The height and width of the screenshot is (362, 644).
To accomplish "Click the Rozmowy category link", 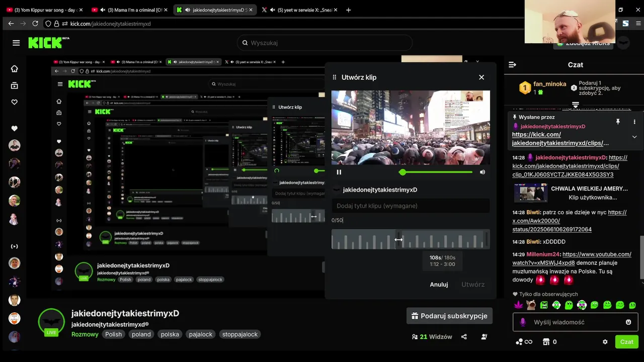I will 85,334.
